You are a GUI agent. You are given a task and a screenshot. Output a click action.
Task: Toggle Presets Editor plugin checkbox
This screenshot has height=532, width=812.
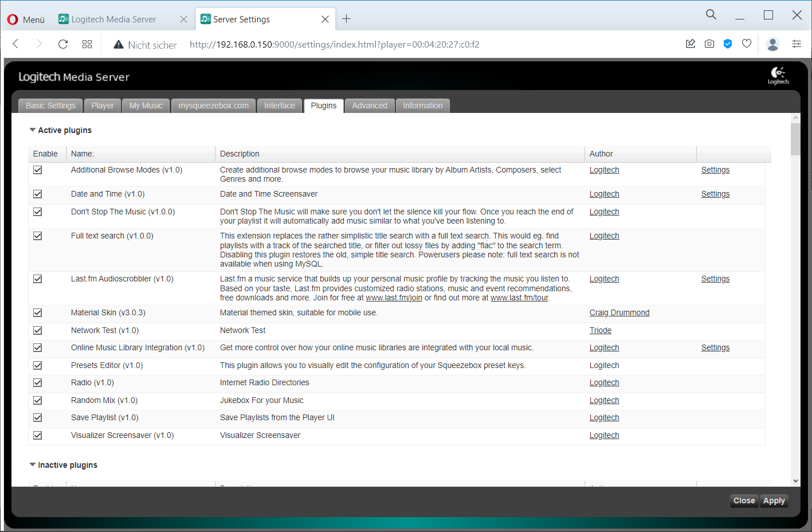coord(38,365)
